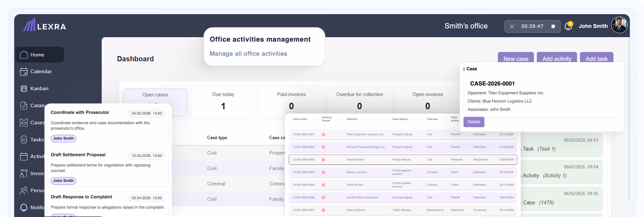Open the Task (Task 1) log entry
Screen dimensions: 644x217
point(562,145)
